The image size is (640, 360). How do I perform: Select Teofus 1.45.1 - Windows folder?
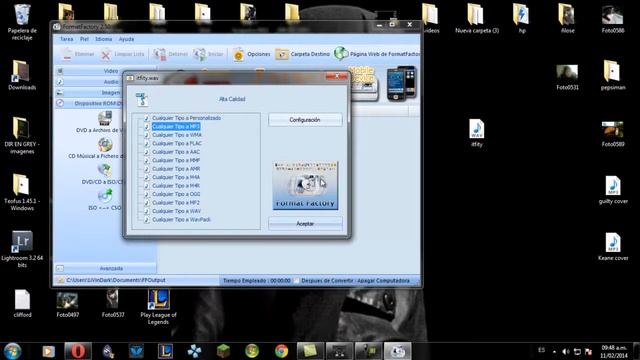coord(22,193)
